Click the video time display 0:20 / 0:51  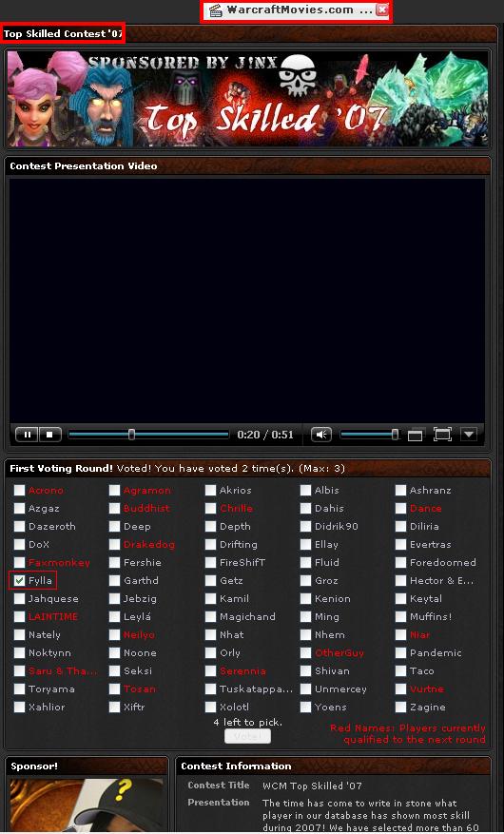coord(265,435)
